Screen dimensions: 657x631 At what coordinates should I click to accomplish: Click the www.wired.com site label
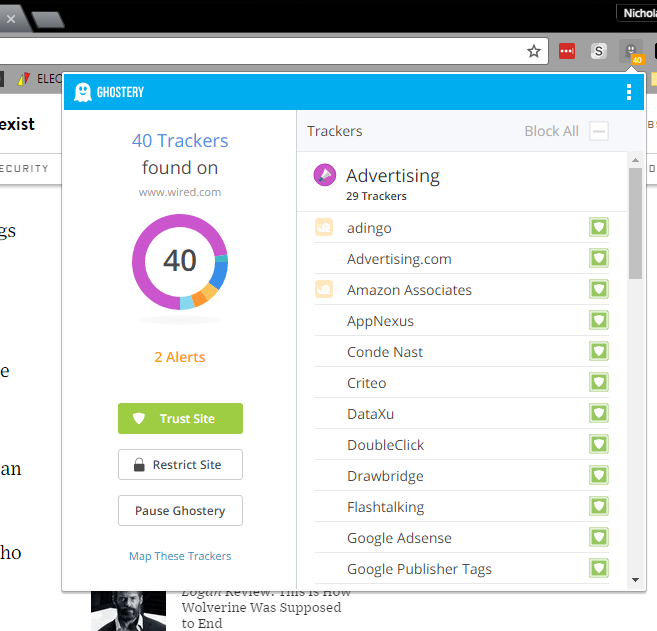(180, 192)
